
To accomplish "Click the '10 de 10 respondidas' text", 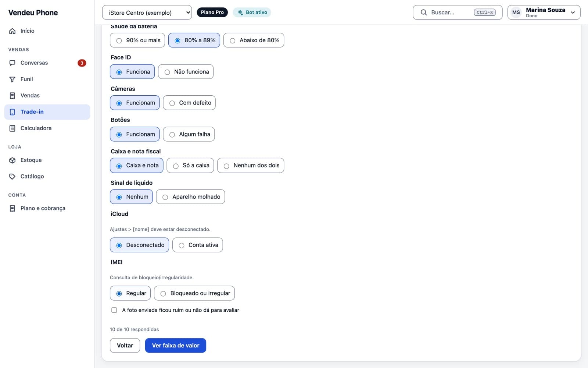I will 135,329.
